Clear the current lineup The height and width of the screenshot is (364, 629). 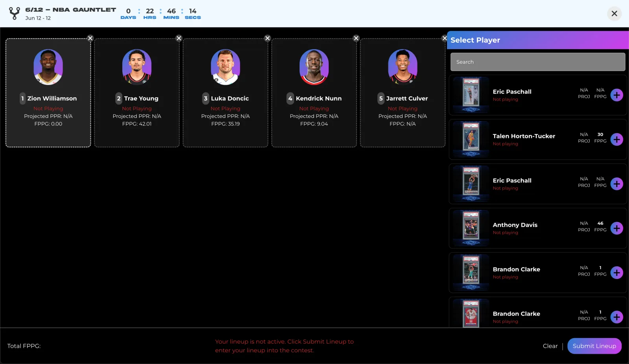[x=550, y=346]
